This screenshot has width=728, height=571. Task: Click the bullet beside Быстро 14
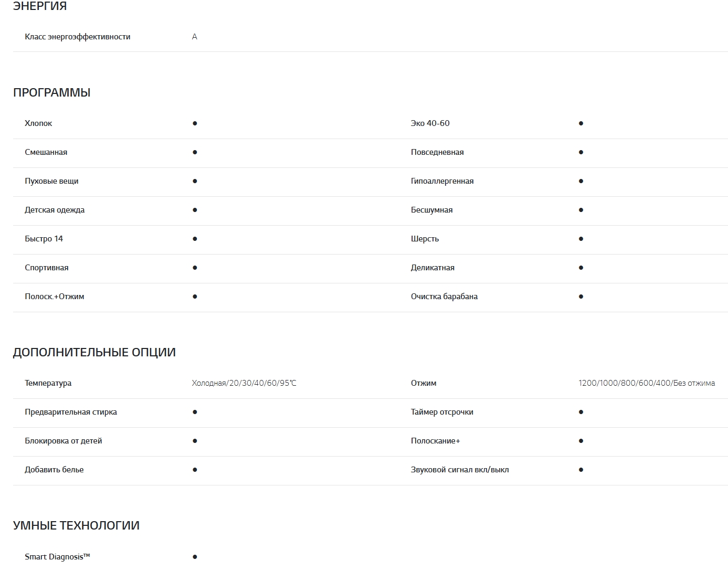click(195, 239)
